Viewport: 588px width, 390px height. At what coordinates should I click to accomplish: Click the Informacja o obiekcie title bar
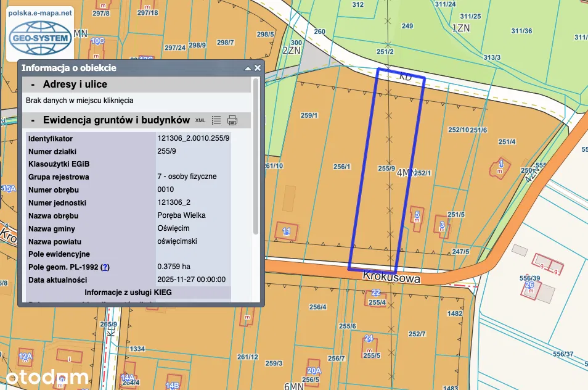[x=123, y=68]
